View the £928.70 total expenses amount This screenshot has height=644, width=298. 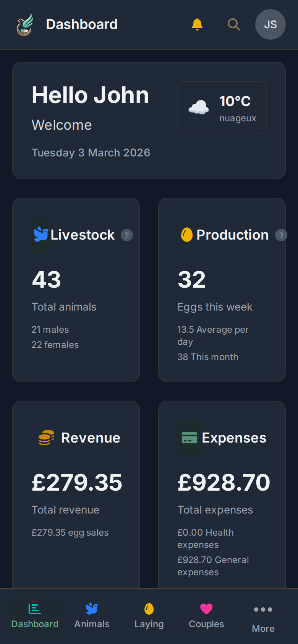pyautogui.click(x=224, y=482)
